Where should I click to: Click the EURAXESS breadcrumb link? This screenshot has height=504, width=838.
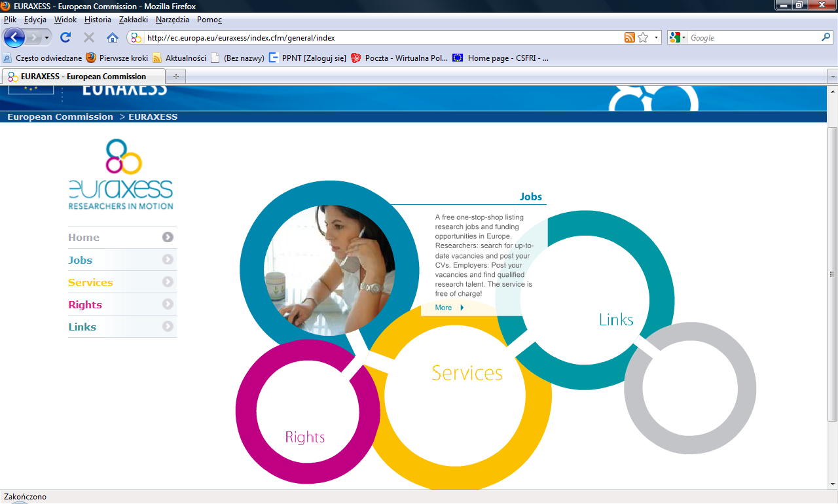(153, 117)
